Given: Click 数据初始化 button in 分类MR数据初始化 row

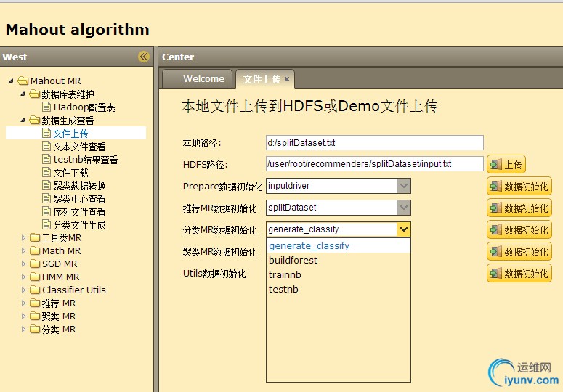Looking at the screenshot, I should pos(519,229).
